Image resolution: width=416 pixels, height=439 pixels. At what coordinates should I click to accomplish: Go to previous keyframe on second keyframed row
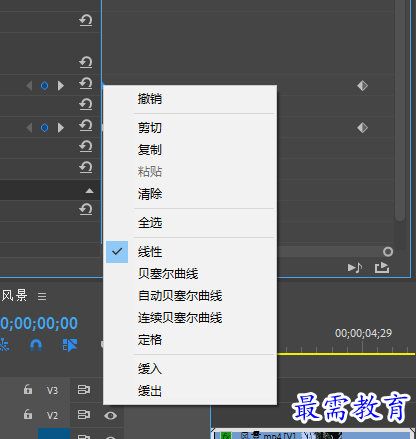(x=29, y=128)
